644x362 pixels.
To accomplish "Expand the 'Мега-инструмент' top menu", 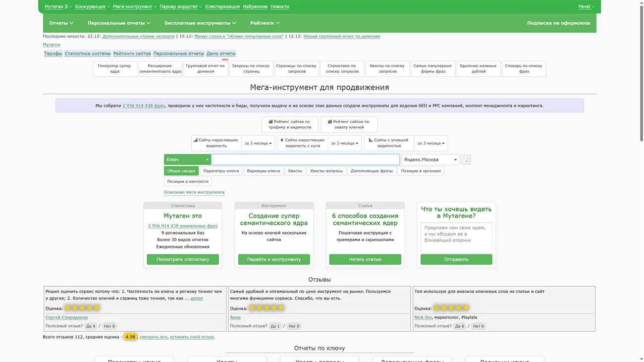I will (134, 7).
